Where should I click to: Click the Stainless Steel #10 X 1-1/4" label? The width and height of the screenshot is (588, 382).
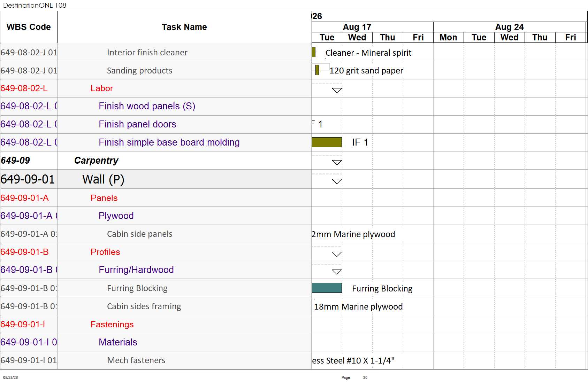coord(353,360)
